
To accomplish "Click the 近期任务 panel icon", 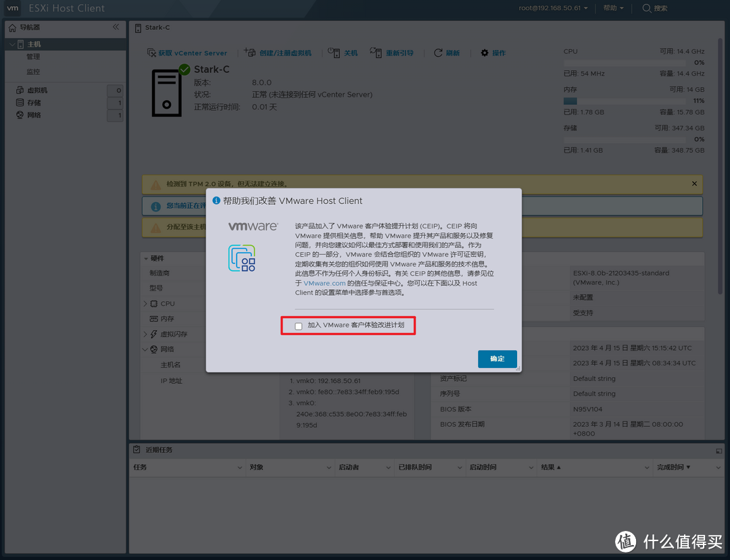I will click(x=137, y=449).
